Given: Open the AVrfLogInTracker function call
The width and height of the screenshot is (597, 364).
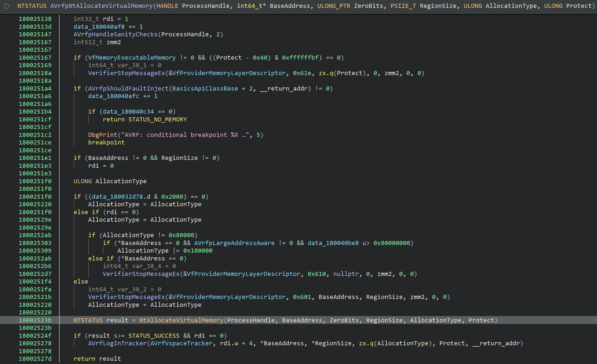Looking at the screenshot, I should click(x=117, y=343).
